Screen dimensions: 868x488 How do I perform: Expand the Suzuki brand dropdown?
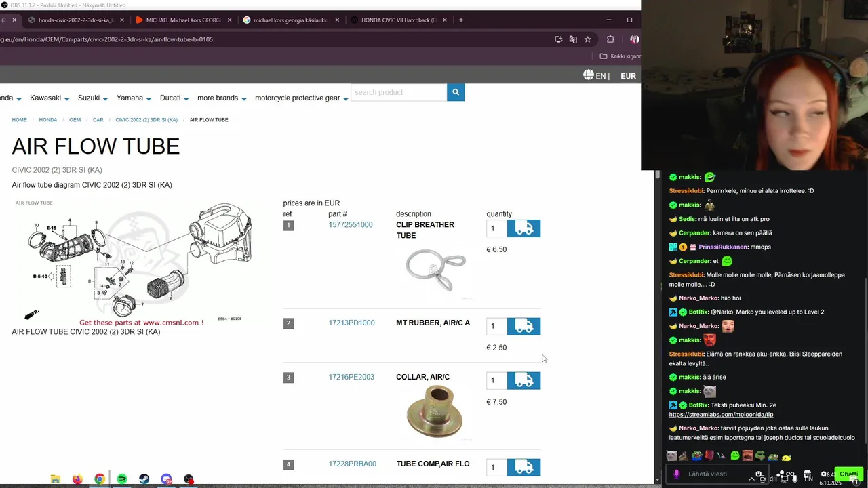click(x=93, y=98)
